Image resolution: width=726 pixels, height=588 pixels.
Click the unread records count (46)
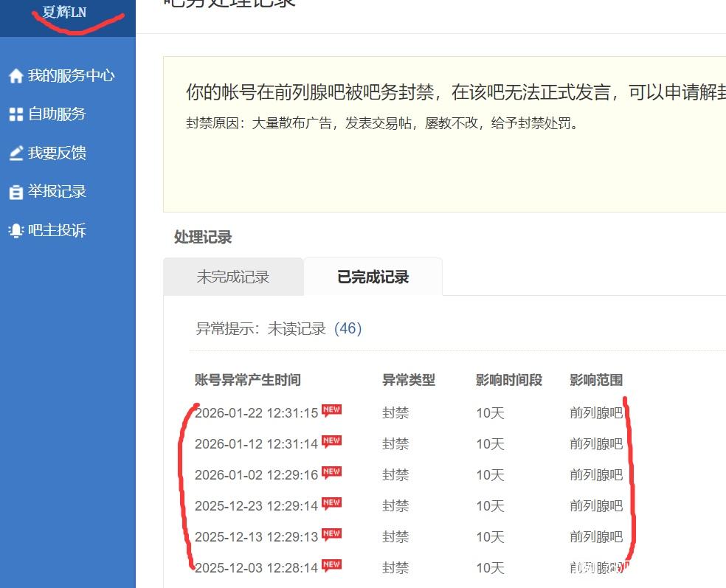click(x=348, y=329)
